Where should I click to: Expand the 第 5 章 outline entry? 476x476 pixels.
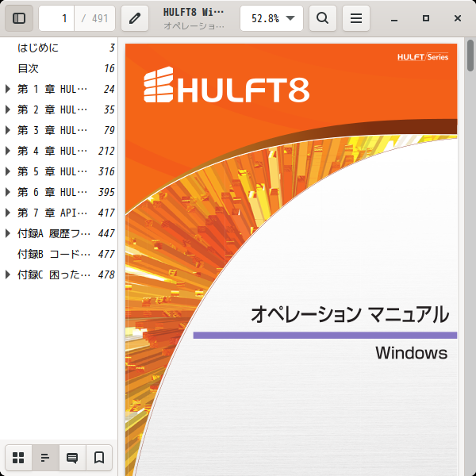[8, 171]
